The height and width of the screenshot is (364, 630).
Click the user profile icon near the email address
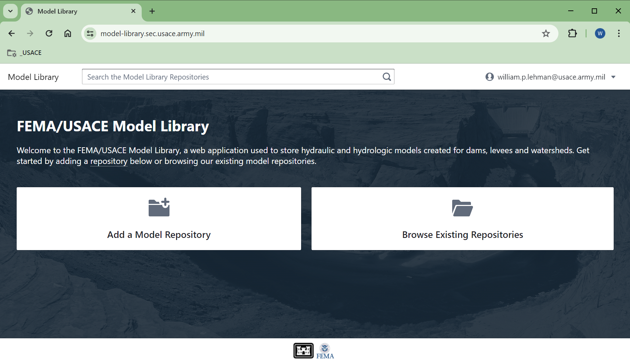click(489, 77)
